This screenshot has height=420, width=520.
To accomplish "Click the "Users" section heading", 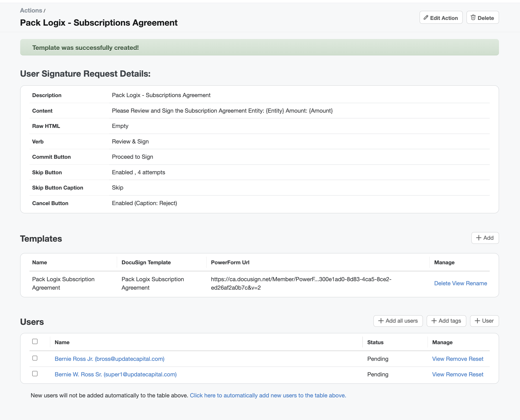I will [x=32, y=322].
